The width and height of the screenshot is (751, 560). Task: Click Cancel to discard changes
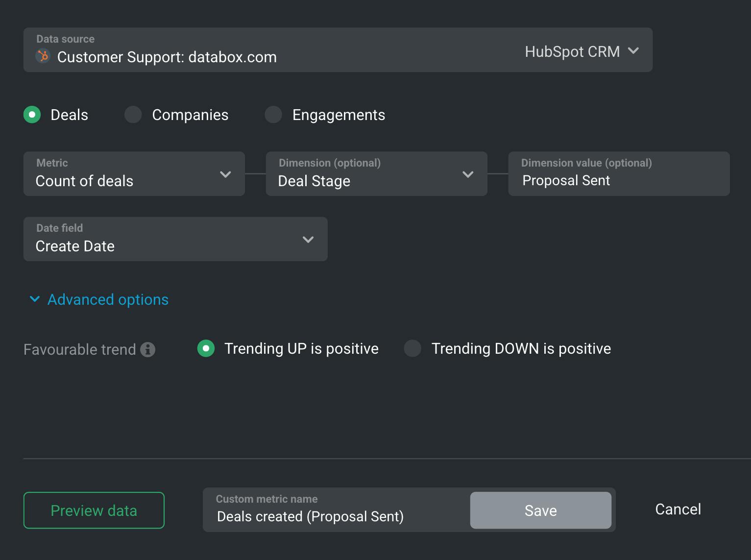coord(678,509)
